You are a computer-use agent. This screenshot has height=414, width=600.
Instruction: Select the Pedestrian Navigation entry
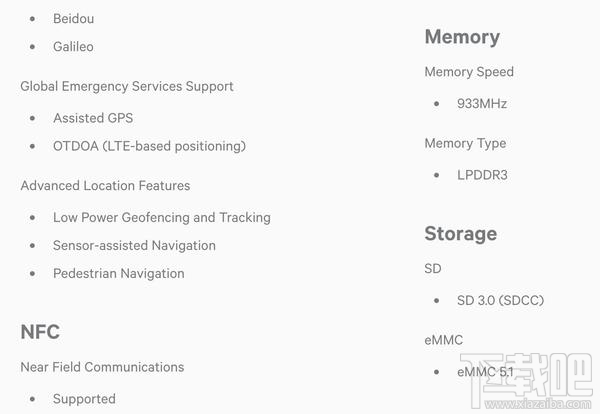[x=118, y=273]
